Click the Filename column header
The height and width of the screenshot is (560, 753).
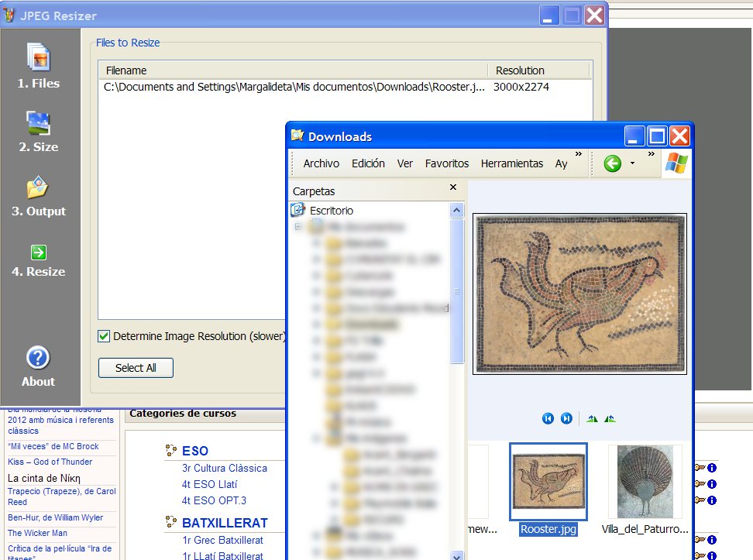[294, 70]
